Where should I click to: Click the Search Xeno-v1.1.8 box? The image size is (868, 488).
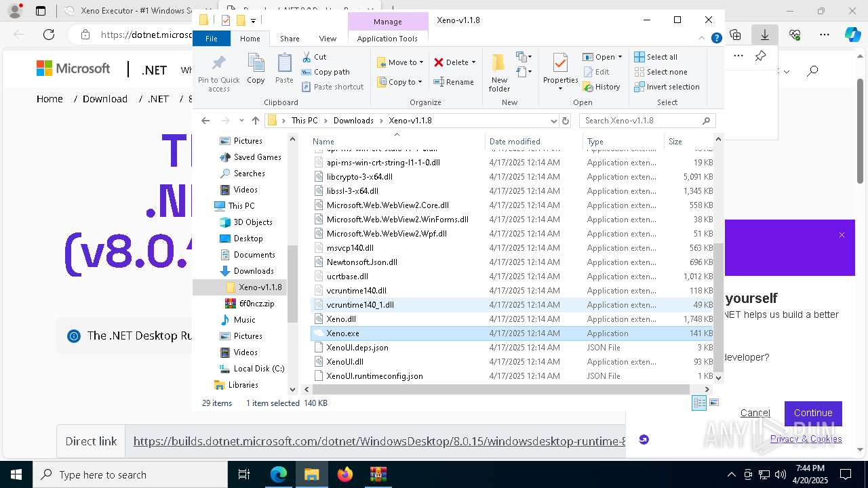pyautogui.click(x=648, y=121)
